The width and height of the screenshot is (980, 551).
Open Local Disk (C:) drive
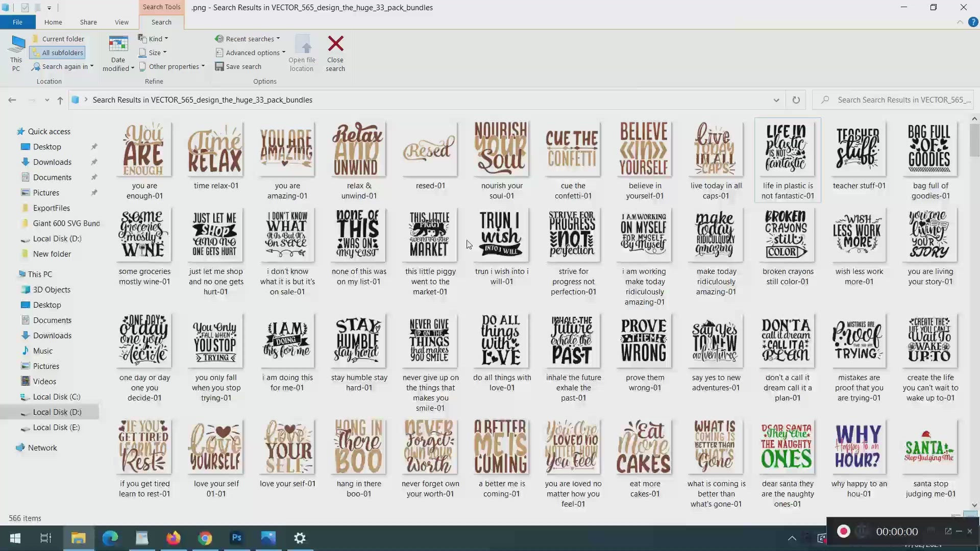pos(57,396)
